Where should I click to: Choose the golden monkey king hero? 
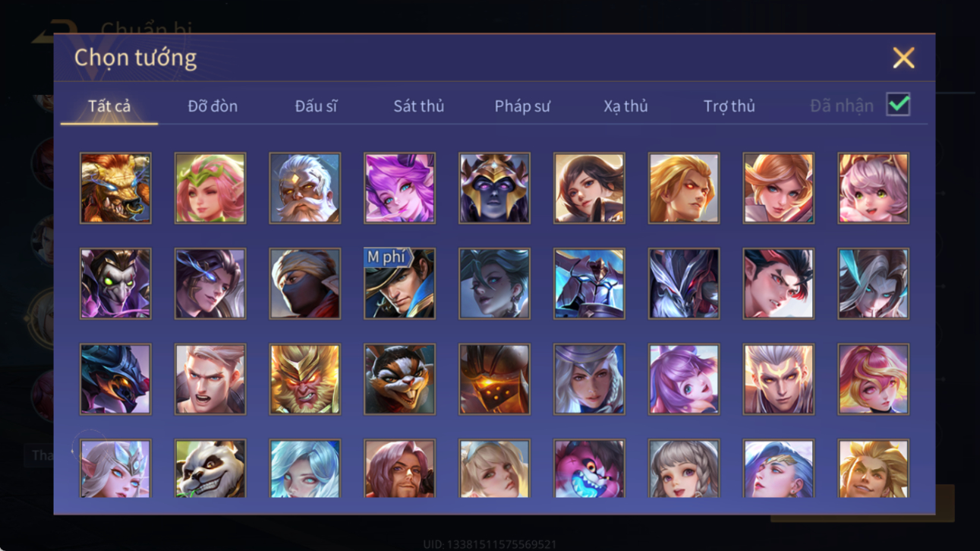point(305,379)
